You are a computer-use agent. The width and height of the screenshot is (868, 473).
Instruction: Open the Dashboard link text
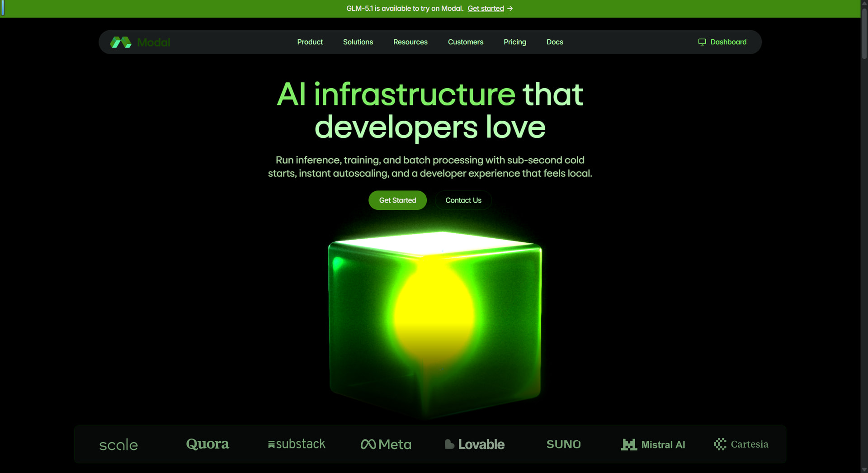tap(728, 42)
